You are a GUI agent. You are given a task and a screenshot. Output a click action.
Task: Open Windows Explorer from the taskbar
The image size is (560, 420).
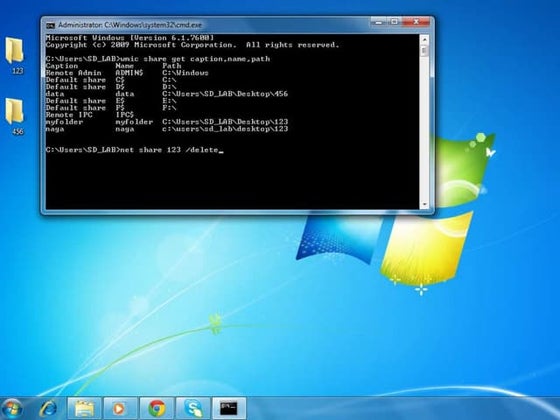click(85, 408)
